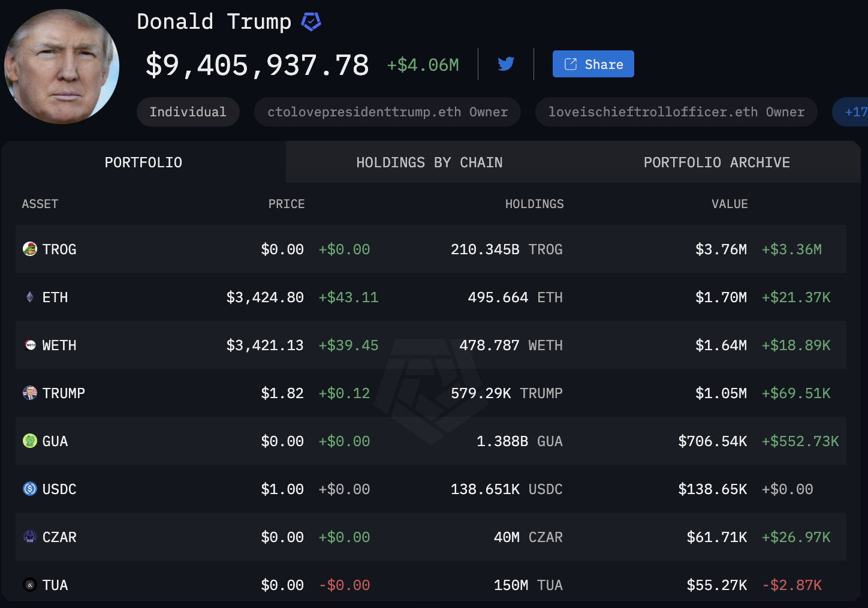Click the +$43.11 ETH price change

coord(348,297)
